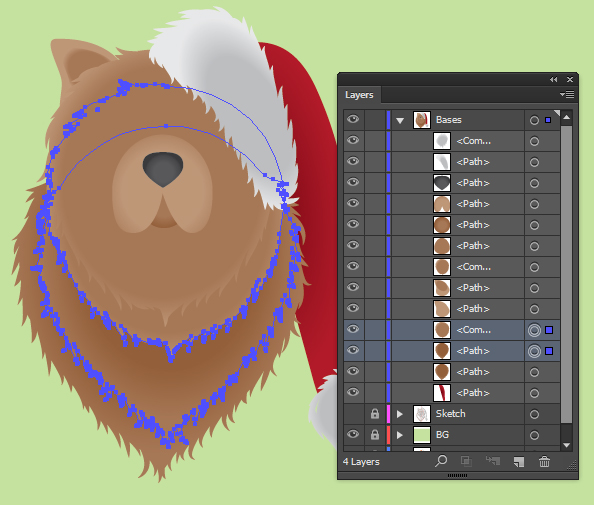The height and width of the screenshot is (505, 594).
Task: Click the Bases layer name
Action: point(449,120)
